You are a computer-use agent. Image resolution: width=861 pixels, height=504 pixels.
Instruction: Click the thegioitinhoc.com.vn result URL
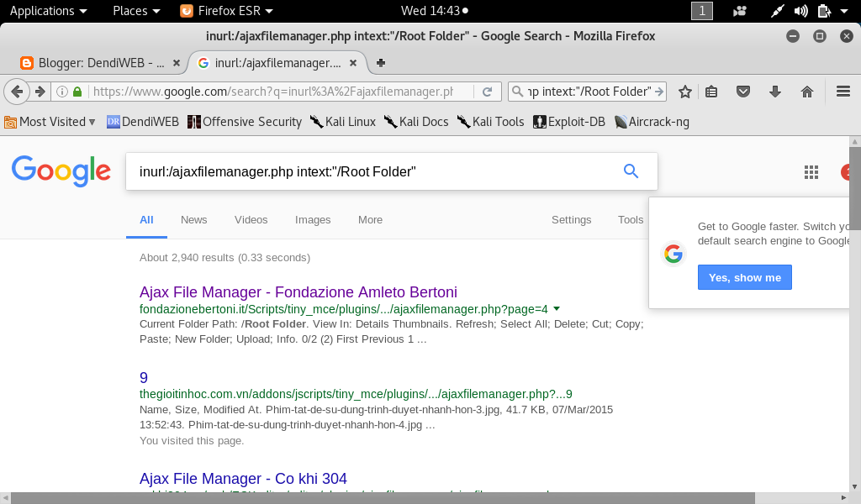[356, 394]
